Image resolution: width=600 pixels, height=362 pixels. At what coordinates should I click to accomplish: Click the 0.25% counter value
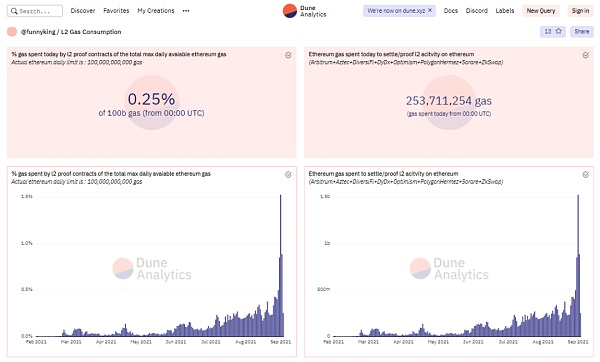(152, 99)
